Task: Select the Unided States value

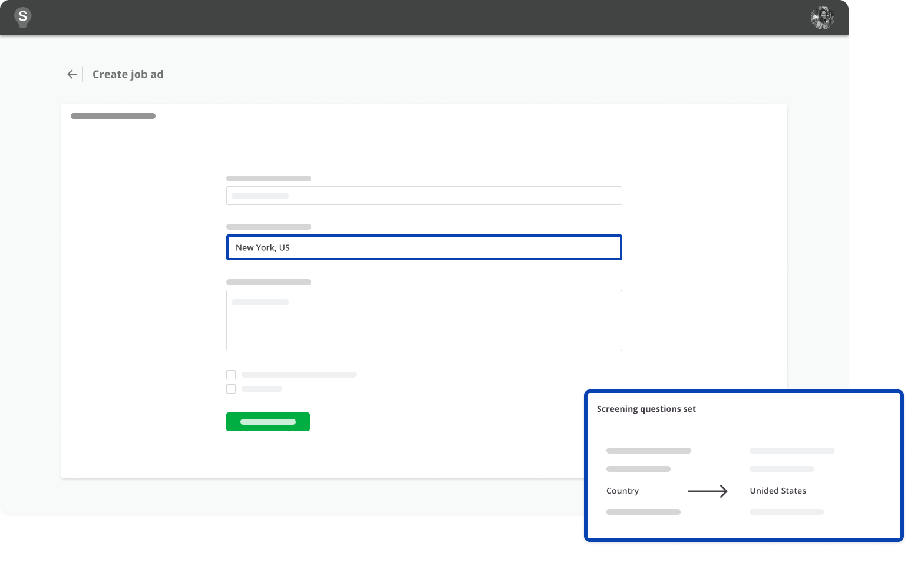Action: [777, 491]
